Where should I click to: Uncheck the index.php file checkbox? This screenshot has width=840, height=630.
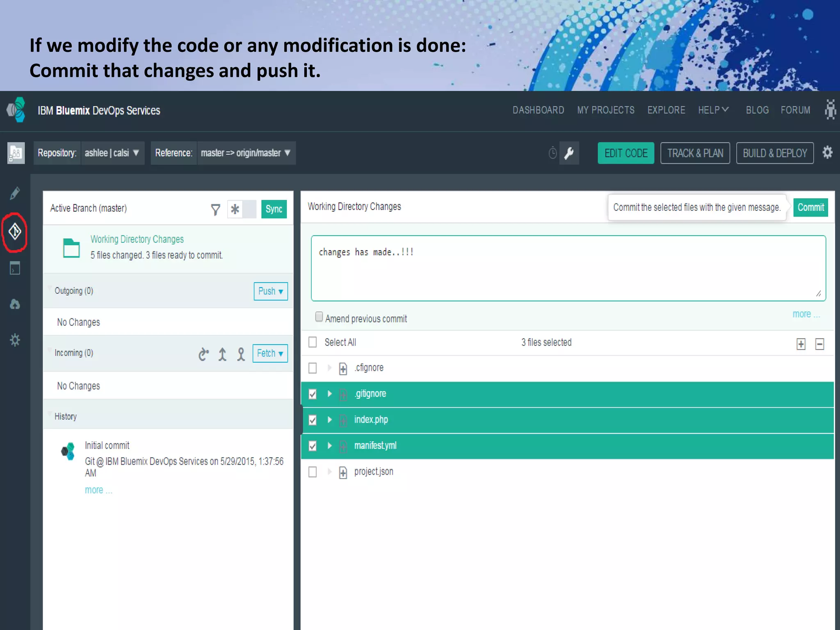click(x=313, y=420)
